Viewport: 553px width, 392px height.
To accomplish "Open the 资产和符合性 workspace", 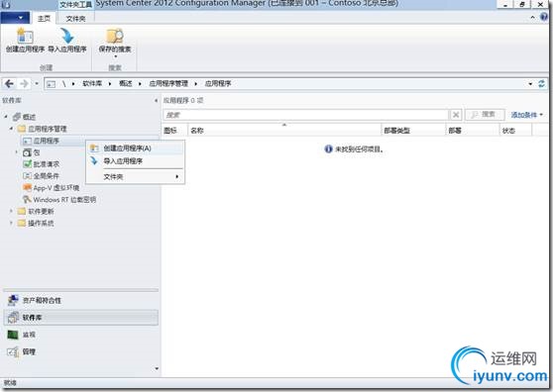I will (x=80, y=300).
